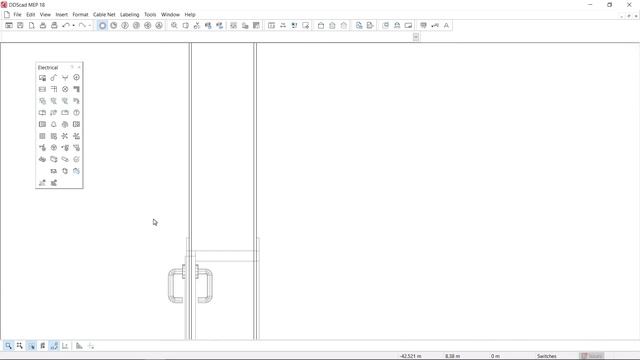Select the switch symbol in Electrical palette

(53, 78)
